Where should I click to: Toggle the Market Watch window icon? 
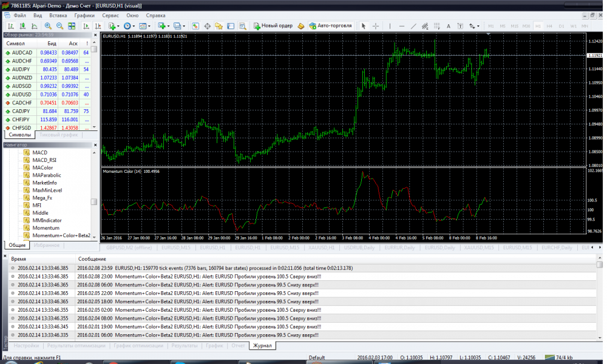(x=195, y=26)
